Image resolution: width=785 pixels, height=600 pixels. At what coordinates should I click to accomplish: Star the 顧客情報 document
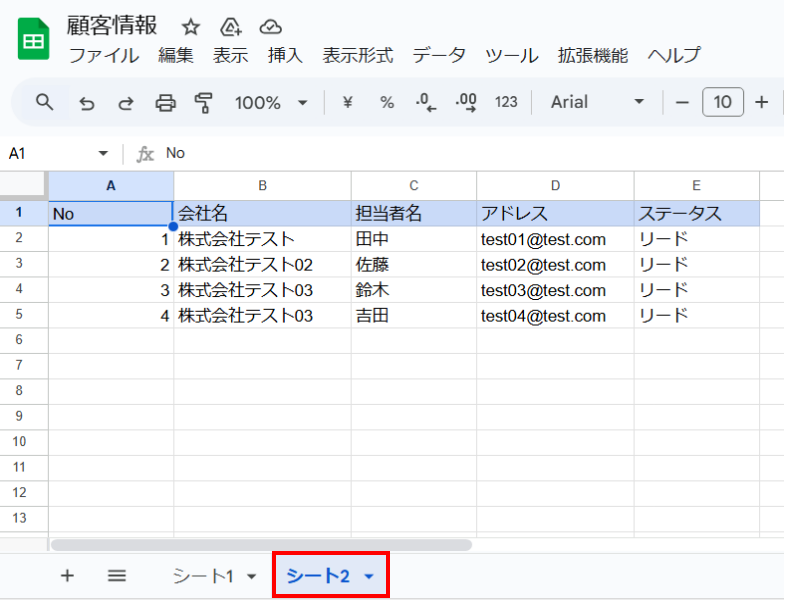191,27
